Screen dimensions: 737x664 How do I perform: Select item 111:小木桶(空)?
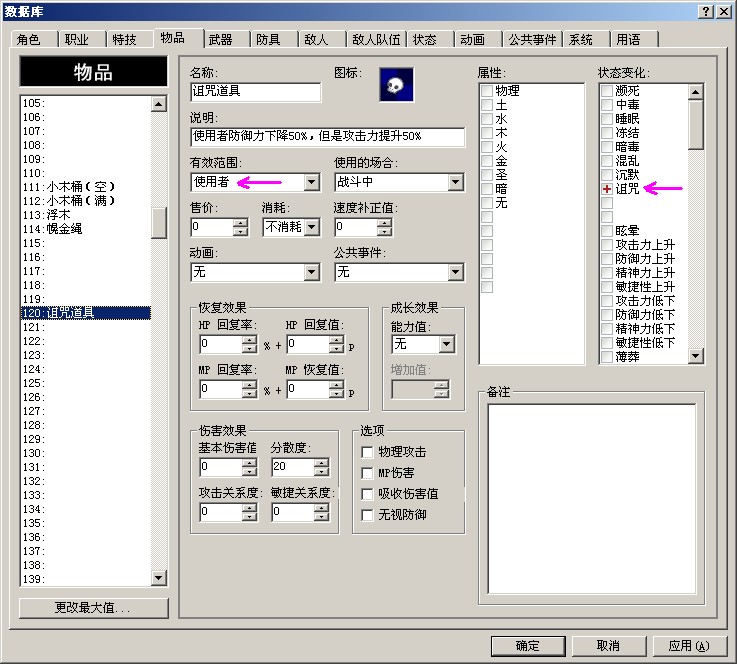[x=86, y=187]
